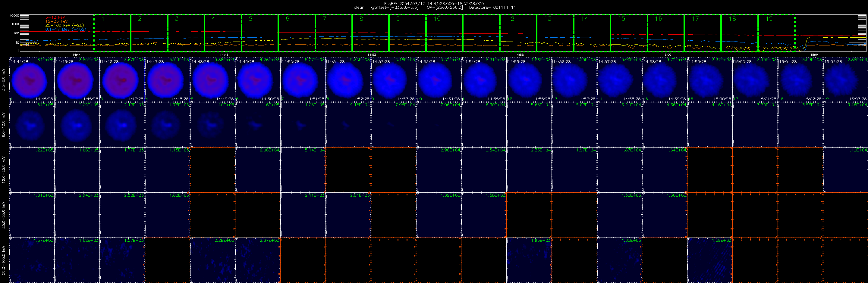Image resolution: width=868 pixels, height=283 pixels.
Task: Select lightcurve interval label 13
Action: coord(548,19)
